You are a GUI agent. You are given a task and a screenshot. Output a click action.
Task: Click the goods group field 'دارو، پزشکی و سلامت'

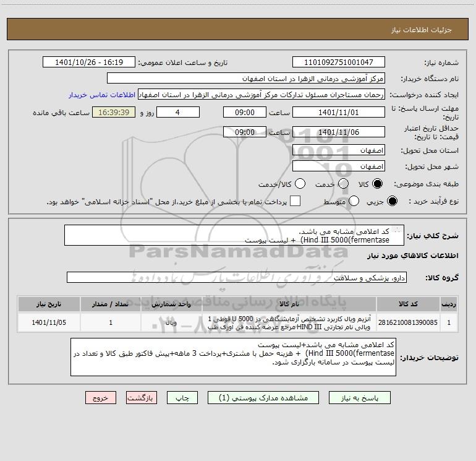coord(237,277)
